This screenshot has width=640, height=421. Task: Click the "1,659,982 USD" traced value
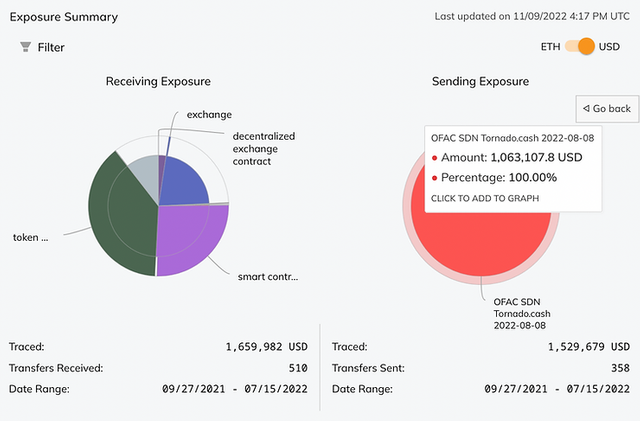267,347
